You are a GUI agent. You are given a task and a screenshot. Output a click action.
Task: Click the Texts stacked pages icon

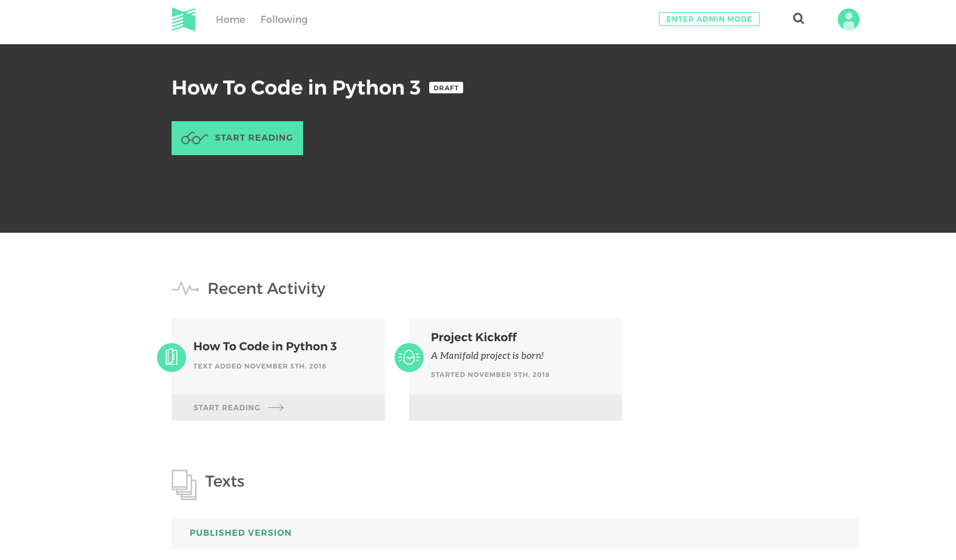pyautogui.click(x=184, y=484)
